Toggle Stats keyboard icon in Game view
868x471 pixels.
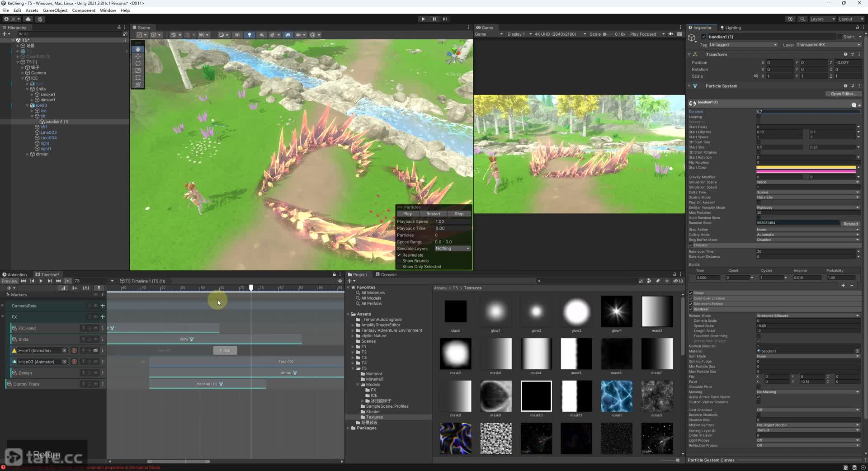679,34
